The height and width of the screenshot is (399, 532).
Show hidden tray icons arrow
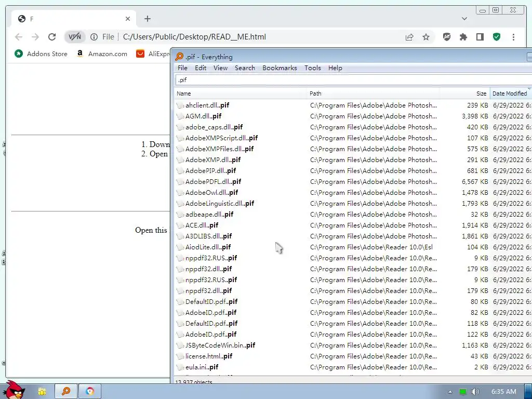[450, 392]
